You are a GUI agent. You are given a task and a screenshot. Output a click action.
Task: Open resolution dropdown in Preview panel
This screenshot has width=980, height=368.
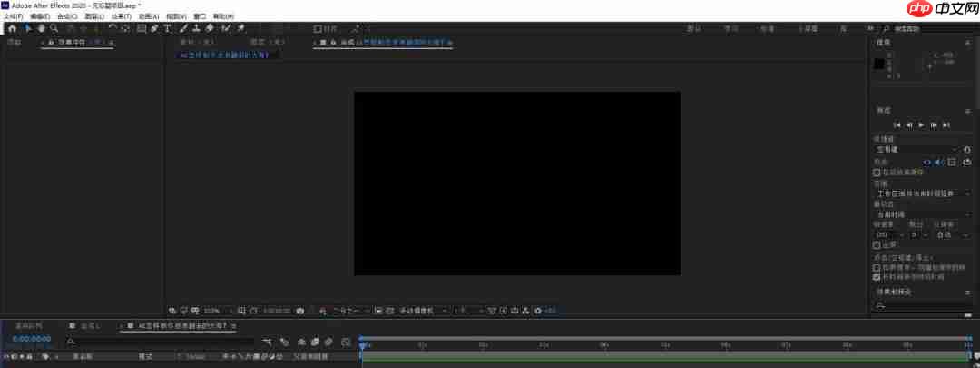tap(953, 234)
